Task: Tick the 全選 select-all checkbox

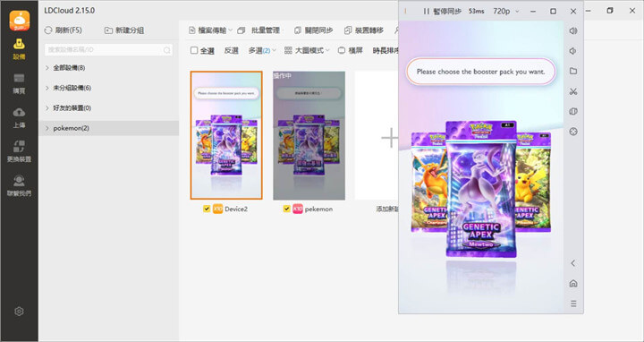Action: point(194,50)
